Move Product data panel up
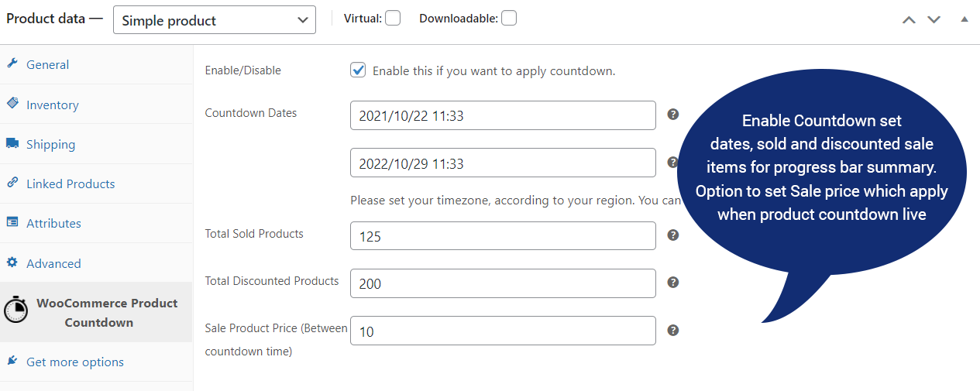Image resolution: width=980 pixels, height=391 pixels. coord(910,19)
